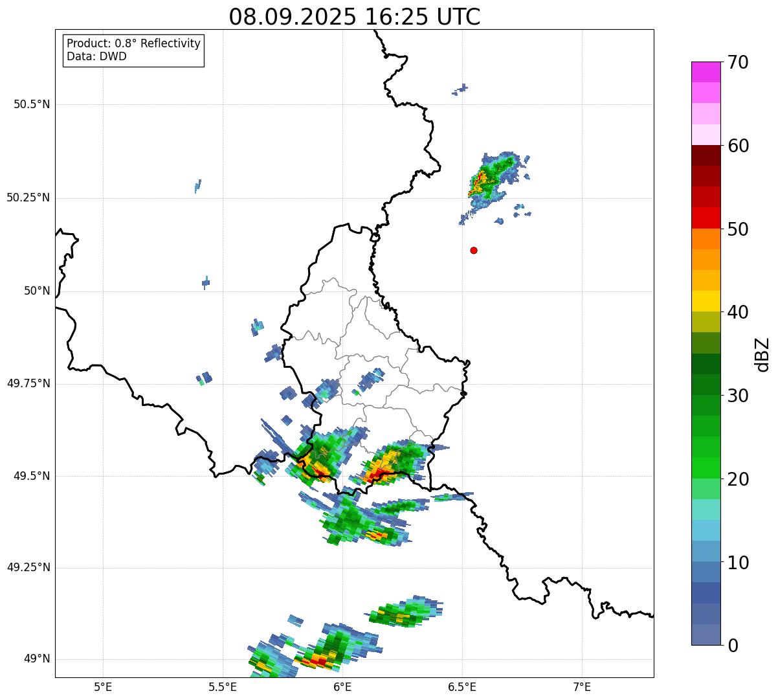Screen dimensions: 778x700
Task: Click the 49.25°N latitude label
Action: (28, 567)
